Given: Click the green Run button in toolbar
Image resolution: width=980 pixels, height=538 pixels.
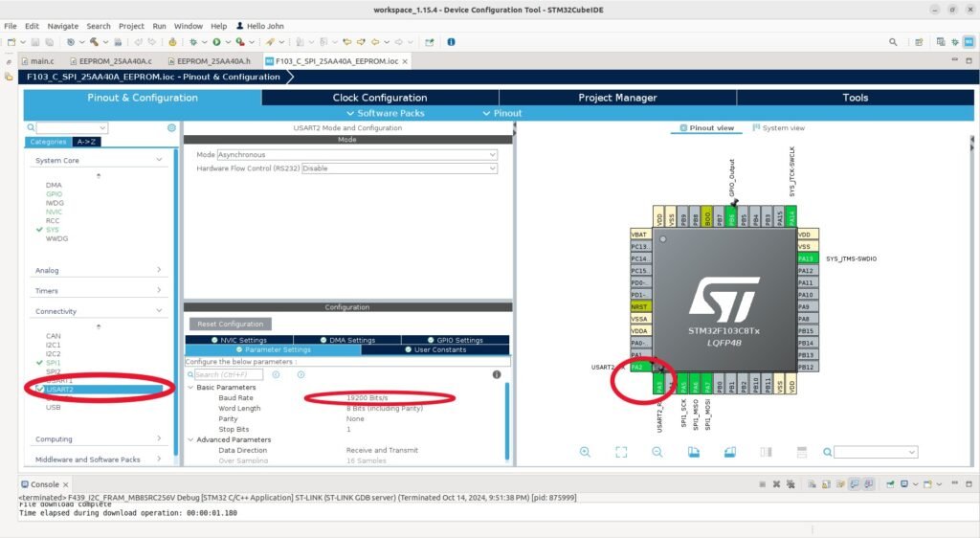Looking at the screenshot, I should 216,42.
